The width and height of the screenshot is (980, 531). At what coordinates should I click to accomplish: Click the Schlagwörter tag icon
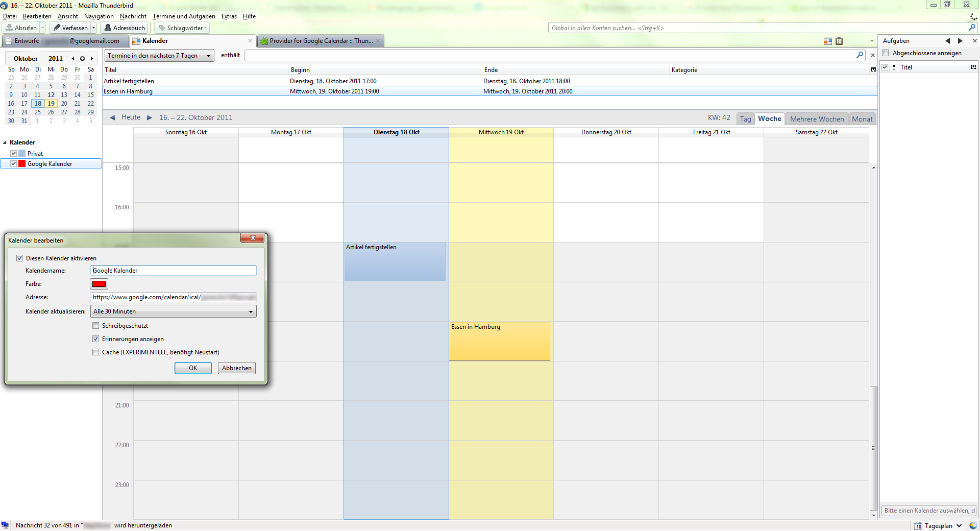coord(162,28)
